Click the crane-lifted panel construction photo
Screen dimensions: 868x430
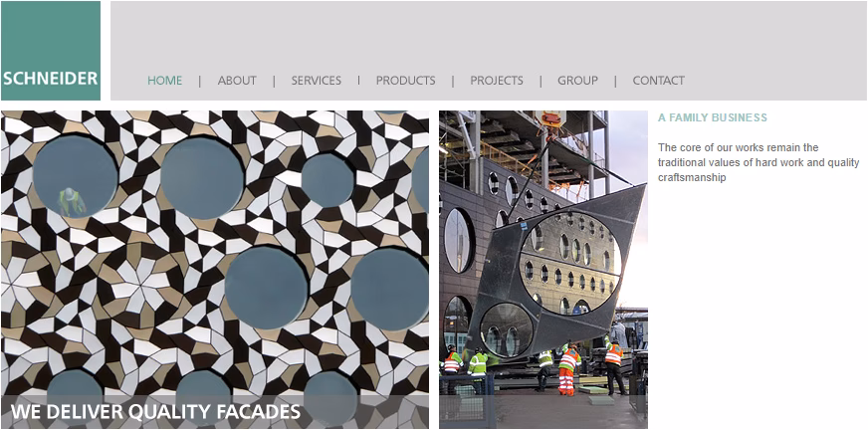point(543,270)
